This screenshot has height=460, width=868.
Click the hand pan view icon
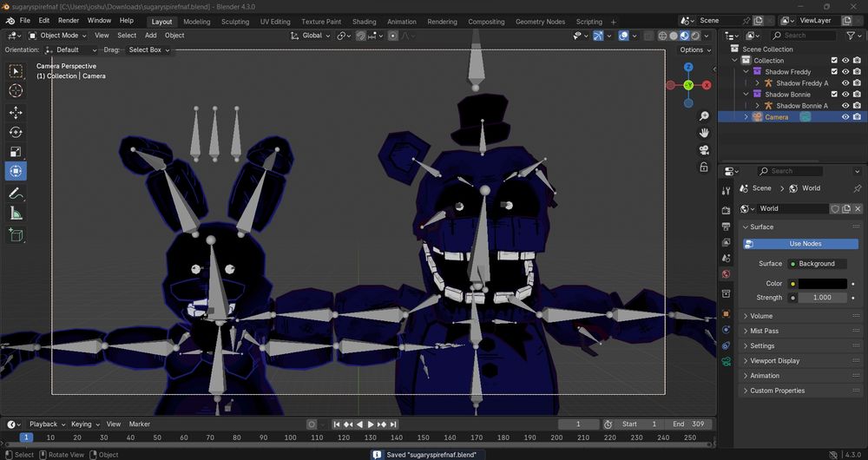705,132
